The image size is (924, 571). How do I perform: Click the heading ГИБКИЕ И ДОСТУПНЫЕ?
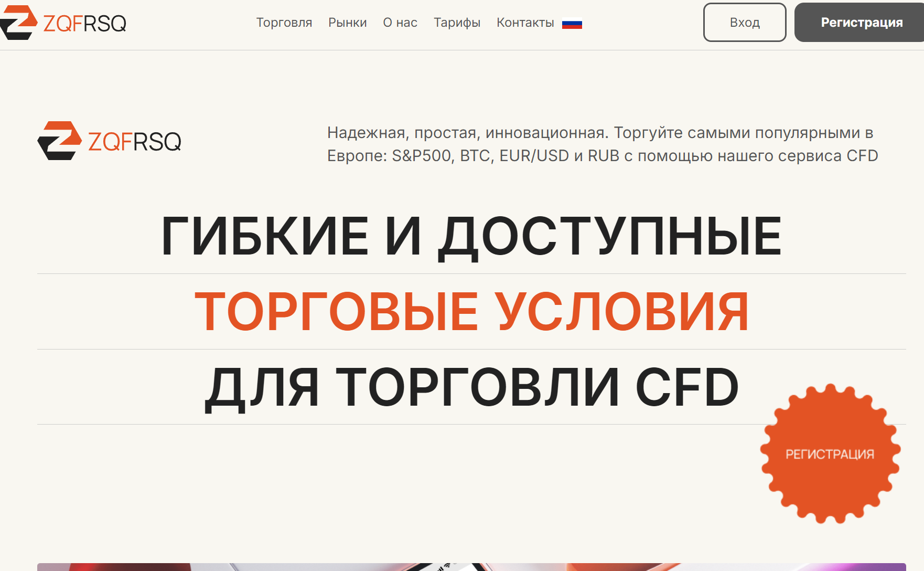471,237
